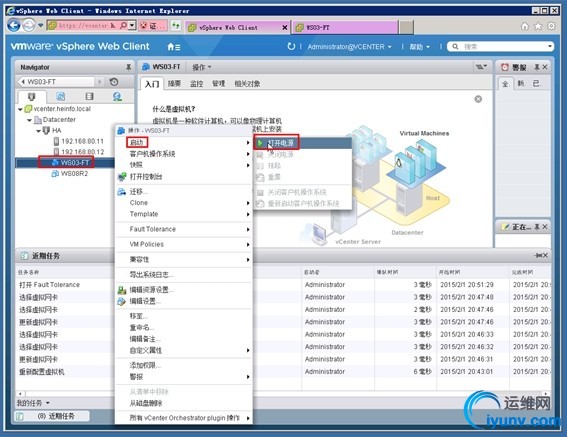
Task: Switch to the Monitor tab
Action: pos(196,84)
